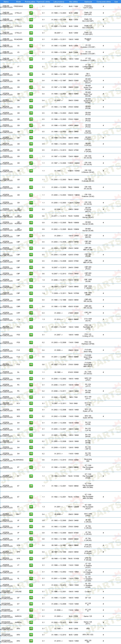Click fuel icon in VT 125 Limited Edition row
This screenshot has height=644, width=121.
click(31, 67)
